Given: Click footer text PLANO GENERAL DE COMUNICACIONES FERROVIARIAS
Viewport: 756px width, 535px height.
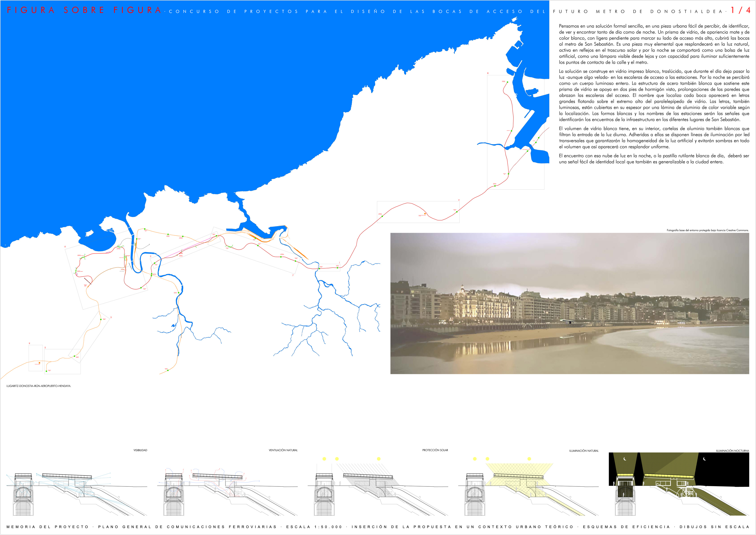Looking at the screenshot, I should pyautogui.click(x=187, y=527).
